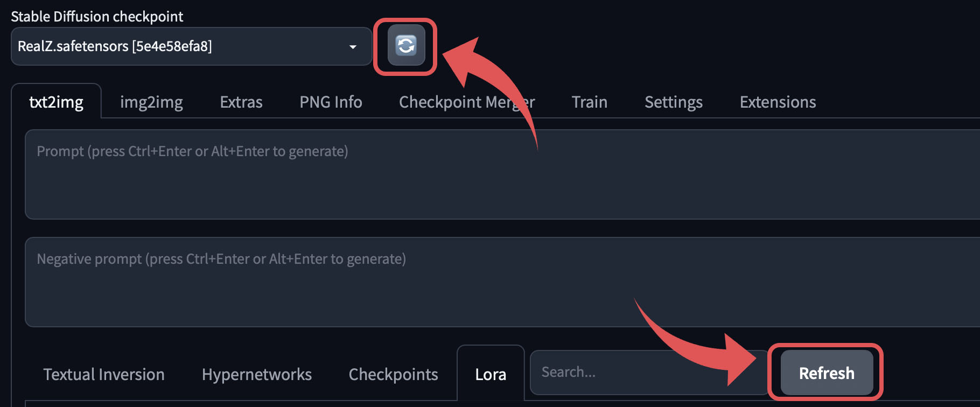This screenshot has height=407, width=980.
Task: Open the Extras tab
Action: [241, 102]
